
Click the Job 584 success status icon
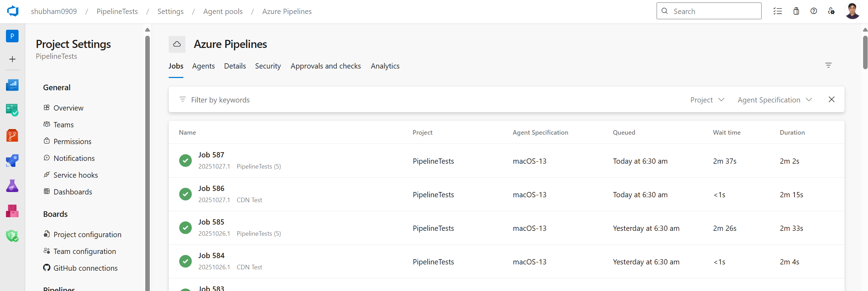[185, 261]
